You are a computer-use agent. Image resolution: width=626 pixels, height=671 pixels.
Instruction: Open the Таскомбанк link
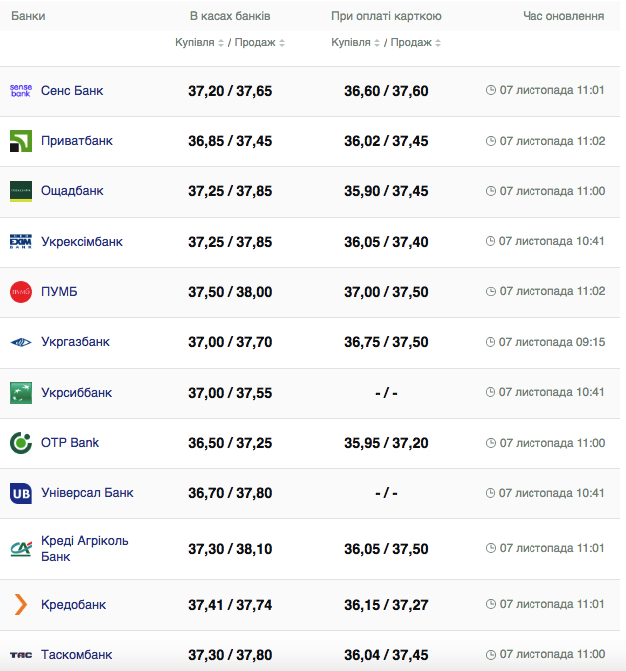coord(76,655)
